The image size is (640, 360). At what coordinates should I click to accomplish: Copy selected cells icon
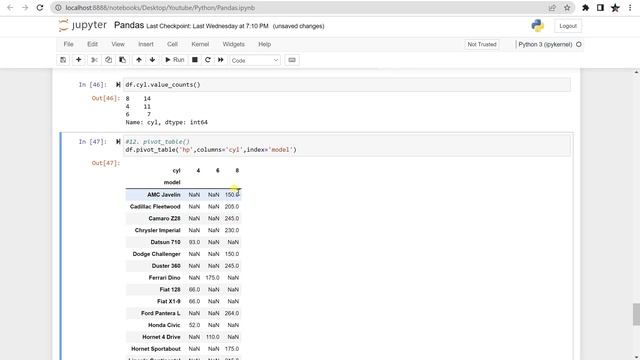point(108,60)
